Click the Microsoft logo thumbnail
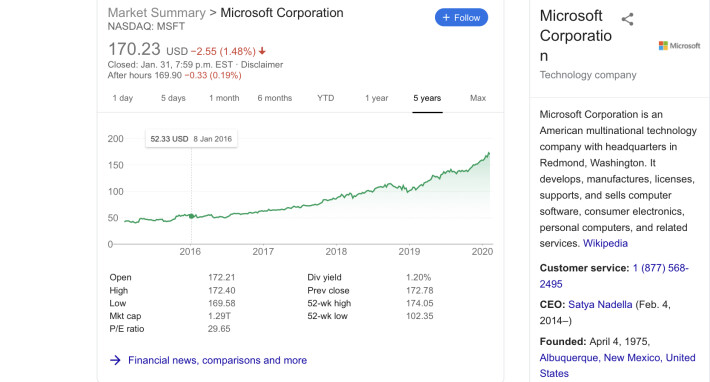Screen dimensions: 710x382 click(x=679, y=45)
